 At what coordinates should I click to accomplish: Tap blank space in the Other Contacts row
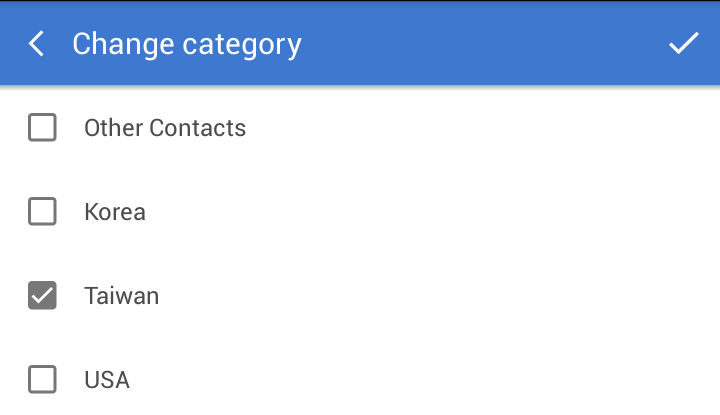coord(480,128)
